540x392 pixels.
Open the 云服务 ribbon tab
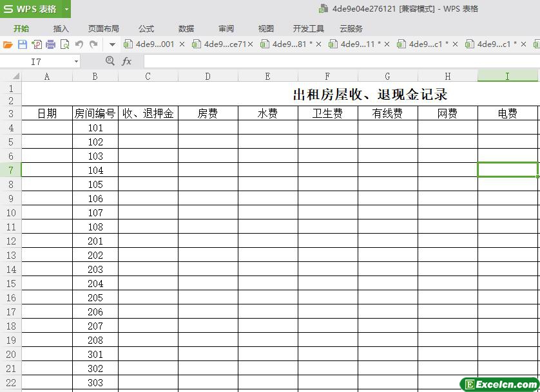351,28
